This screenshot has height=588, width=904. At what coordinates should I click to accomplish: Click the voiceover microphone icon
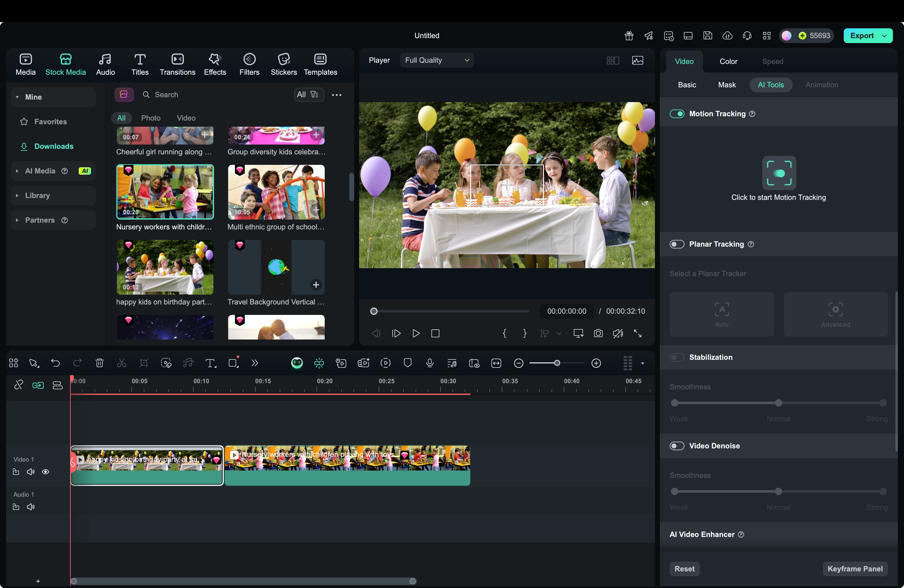(430, 363)
